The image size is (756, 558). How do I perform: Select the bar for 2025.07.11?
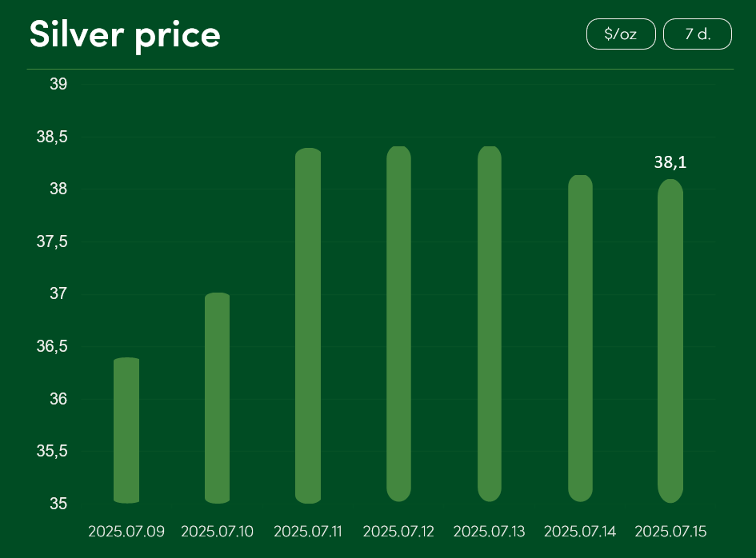tap(308, 325)
